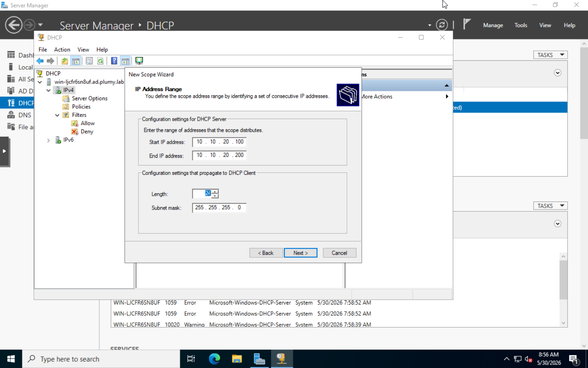Click the Up one level folder icon
This screenshot has width=588, height=368.
(65, 61)
